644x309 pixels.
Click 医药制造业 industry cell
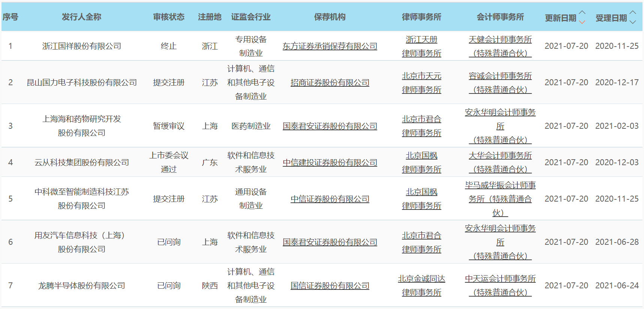tap(251, 126)
